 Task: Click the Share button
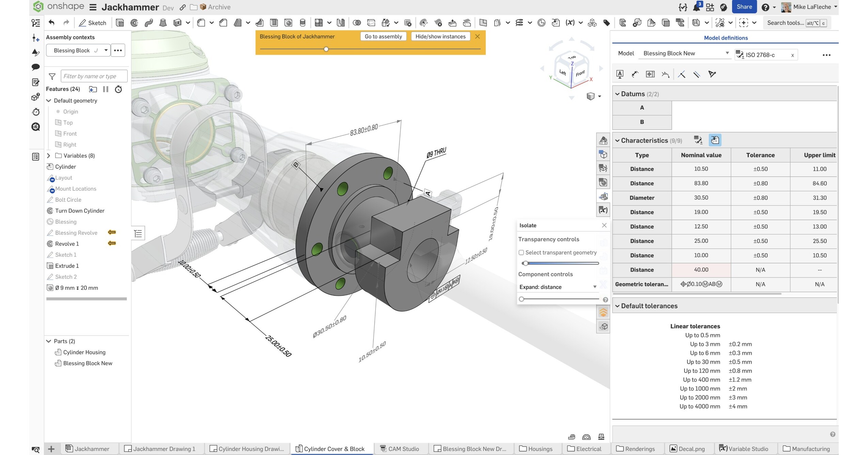[744, 7]
